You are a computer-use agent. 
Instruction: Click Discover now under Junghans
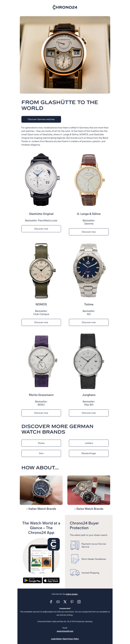(x=89, y=413)
